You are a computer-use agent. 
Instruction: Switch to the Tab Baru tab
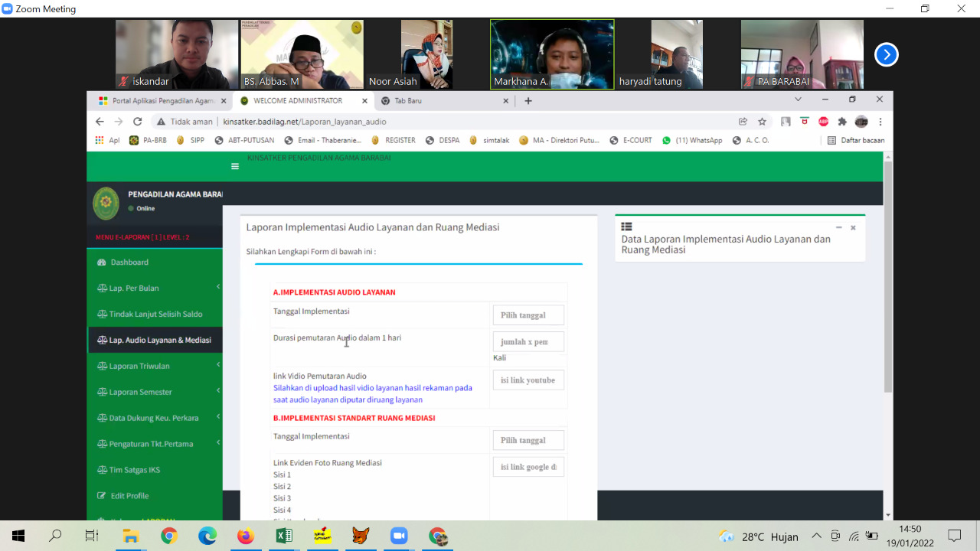[439, 101]
